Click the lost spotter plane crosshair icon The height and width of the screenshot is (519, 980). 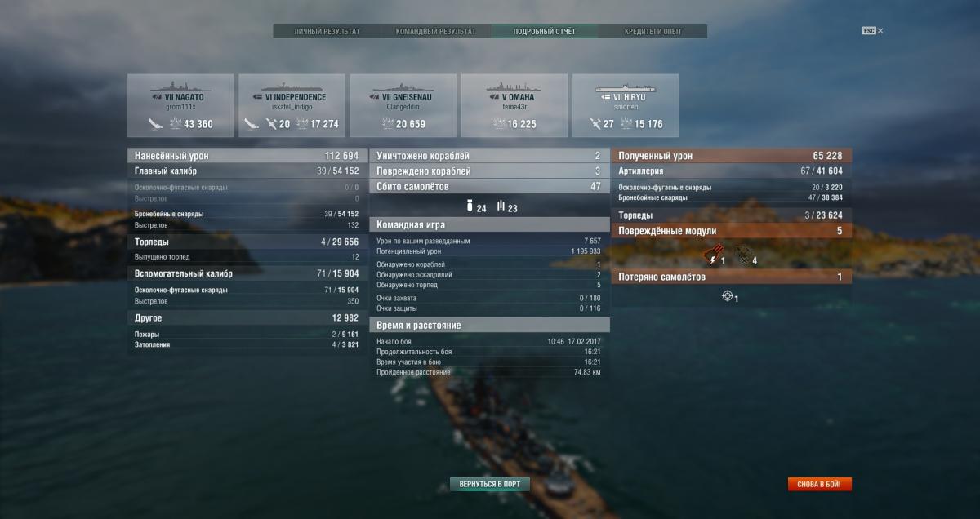coord(727,296)
